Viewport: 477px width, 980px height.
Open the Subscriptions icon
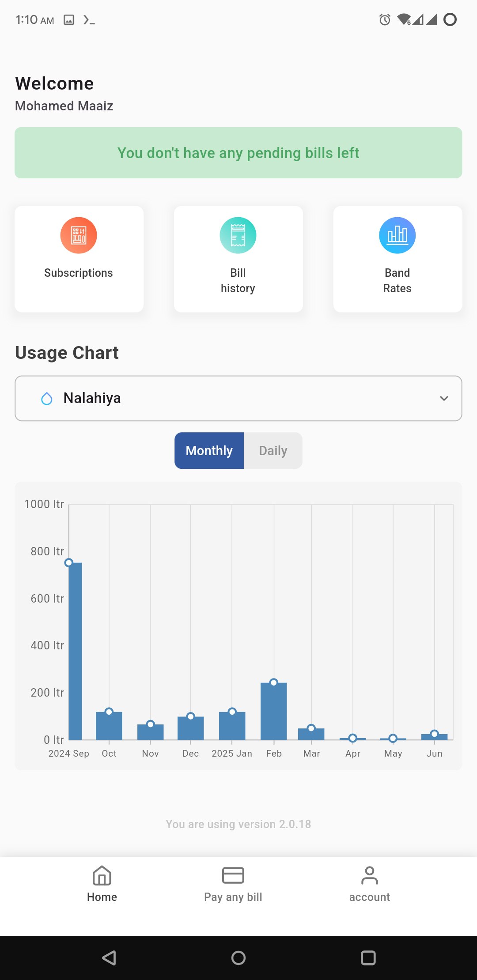click(x=79, y=235)
